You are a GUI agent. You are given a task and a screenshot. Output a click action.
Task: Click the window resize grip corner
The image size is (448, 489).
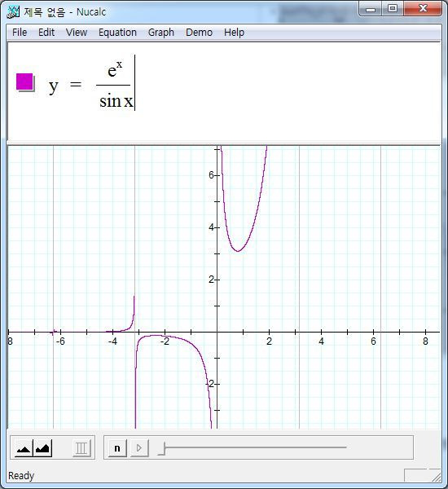pos(436,476)
